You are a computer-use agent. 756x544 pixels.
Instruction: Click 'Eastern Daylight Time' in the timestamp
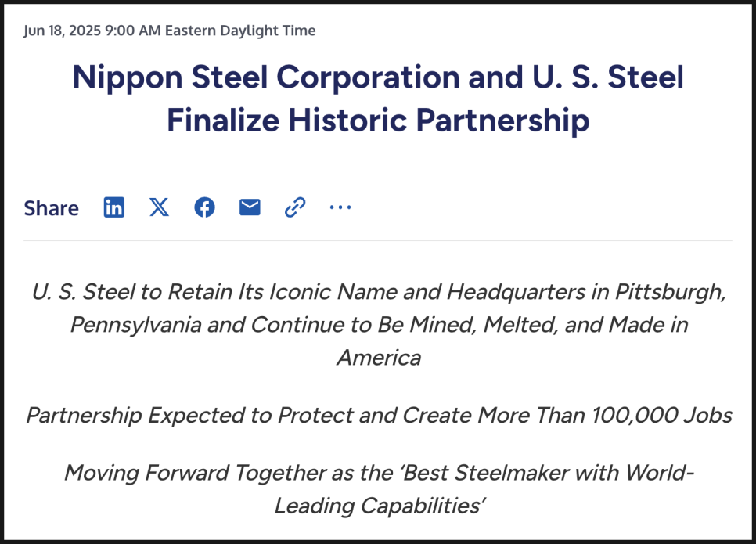point(240,31)
